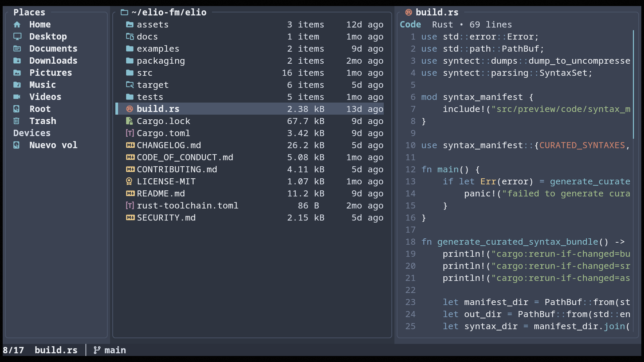The image size is (644, 362).
Task: Click the Desktop monitor icon
Action: (17, 37)
